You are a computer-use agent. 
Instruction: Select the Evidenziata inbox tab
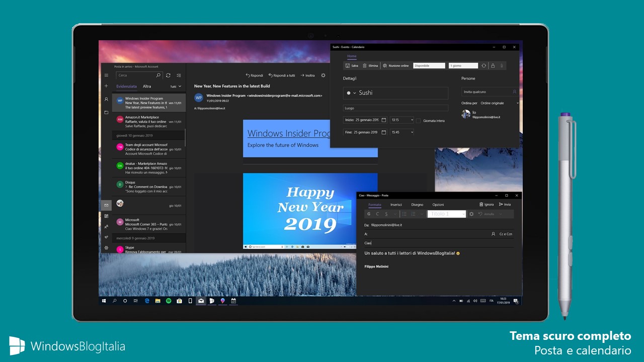[x=127, y=86]
